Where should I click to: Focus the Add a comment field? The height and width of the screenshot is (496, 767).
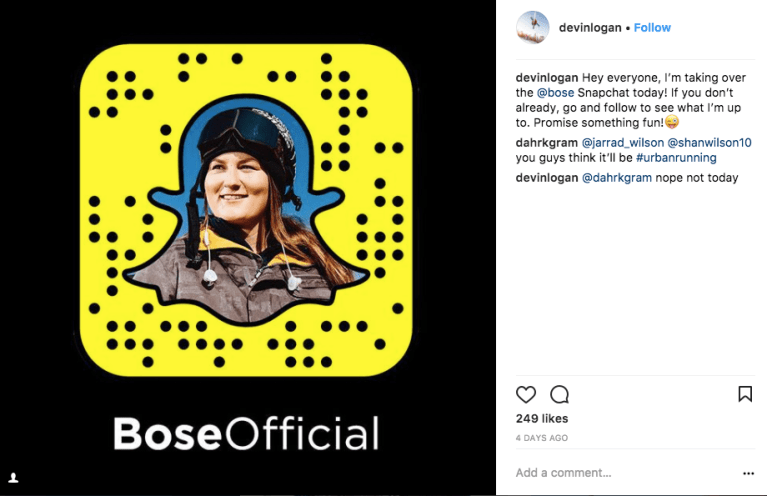click(626, 473)
